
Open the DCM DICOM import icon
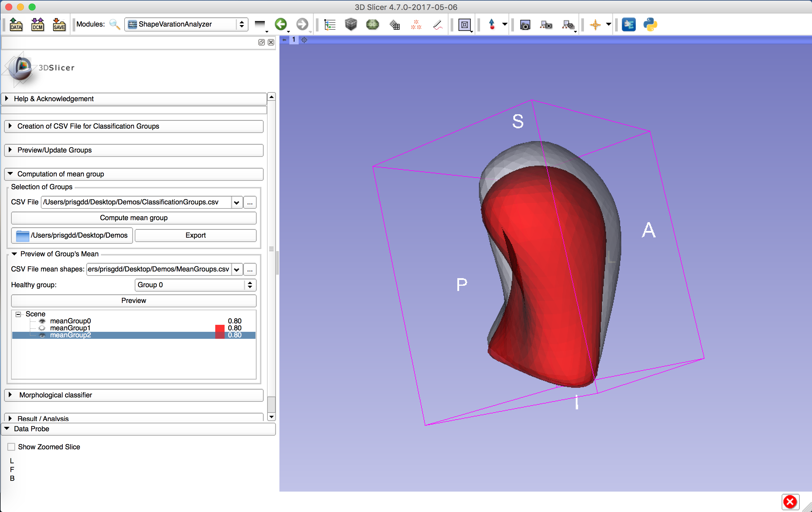click(37, 24)
